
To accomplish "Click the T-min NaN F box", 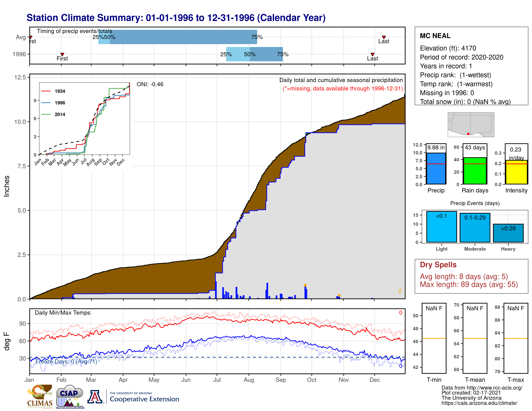I will 434,338.
